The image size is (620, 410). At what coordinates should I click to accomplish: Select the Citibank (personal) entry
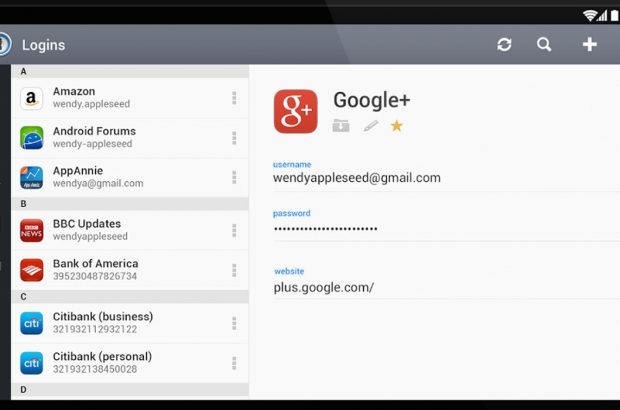pyautogui.click(x=130, y=363)
